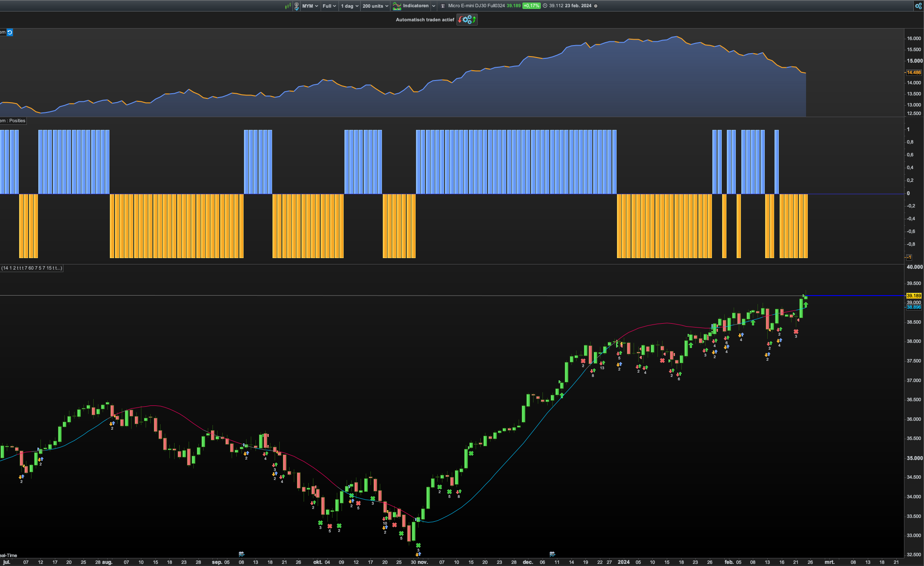Click the December news event icon on time axis
This screenshot has height=566, width=924.
click(552, 554)
